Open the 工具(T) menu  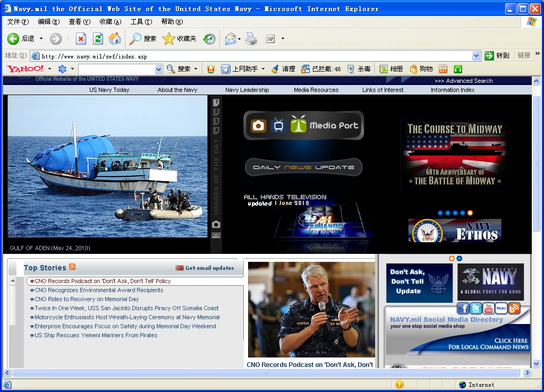click(x=141, y=22)
